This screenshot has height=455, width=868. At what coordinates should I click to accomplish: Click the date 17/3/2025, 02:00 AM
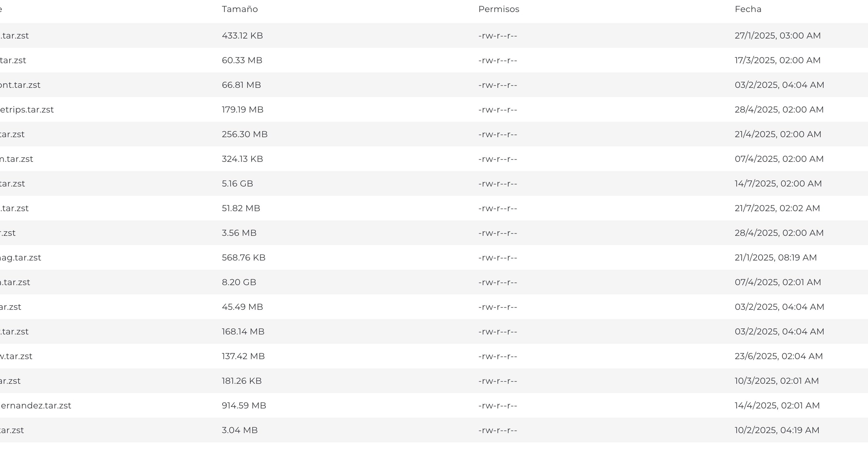pyautogui.click(x=777, y=60)
